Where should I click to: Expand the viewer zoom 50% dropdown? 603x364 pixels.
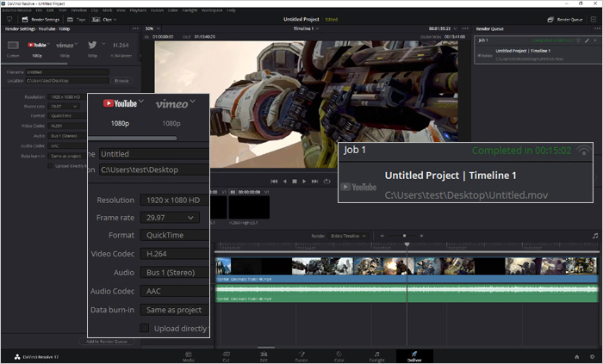click(x=152, y=28)
